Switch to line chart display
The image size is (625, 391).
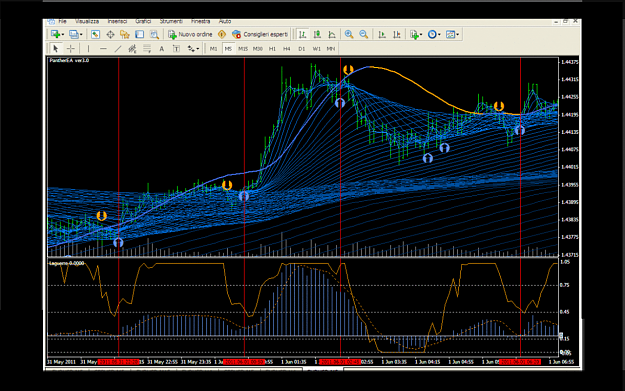(x=332, y=35)
